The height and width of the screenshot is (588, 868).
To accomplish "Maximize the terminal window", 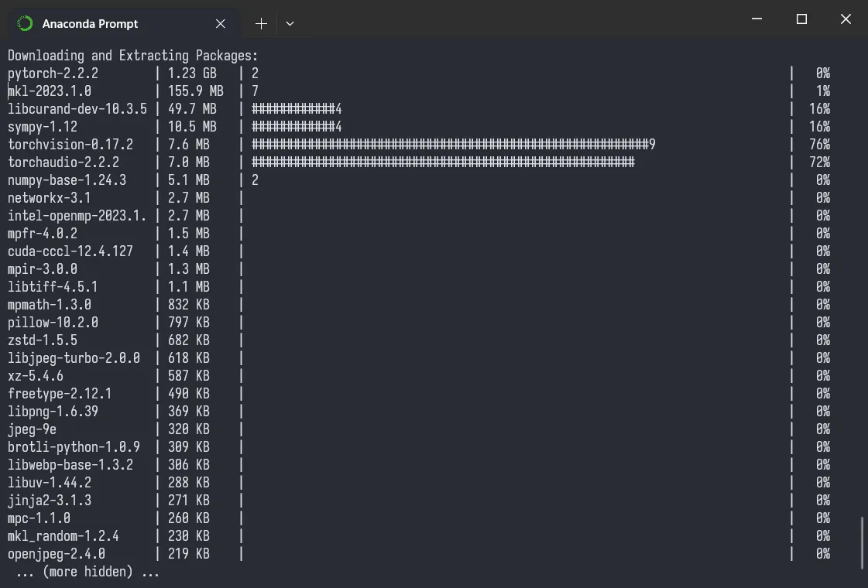I will click(801, 19).
